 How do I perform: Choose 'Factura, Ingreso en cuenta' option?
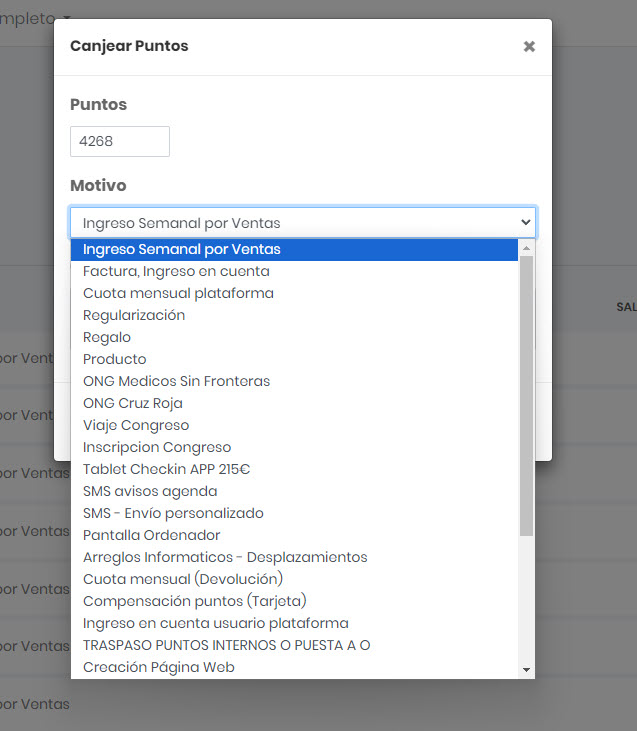[x=176, y=271]
